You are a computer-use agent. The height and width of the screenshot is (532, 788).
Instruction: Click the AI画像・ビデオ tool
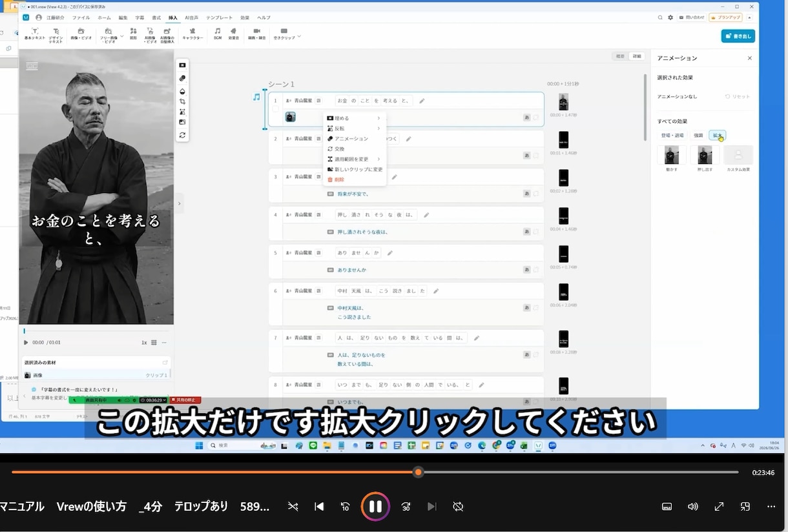[x=150, y=35]
